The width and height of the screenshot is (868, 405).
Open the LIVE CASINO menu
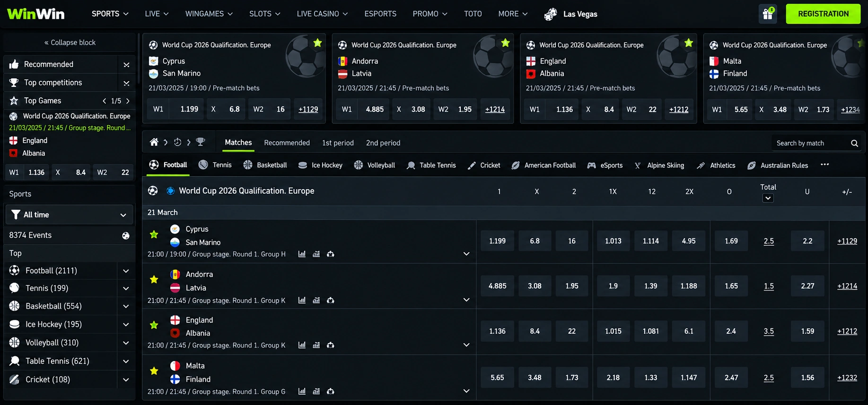point(322,14)
